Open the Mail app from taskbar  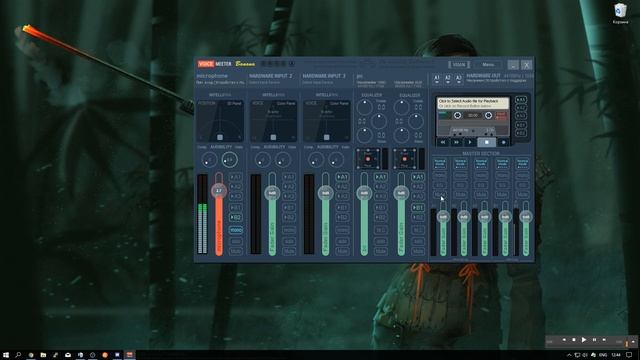[68, 355]
